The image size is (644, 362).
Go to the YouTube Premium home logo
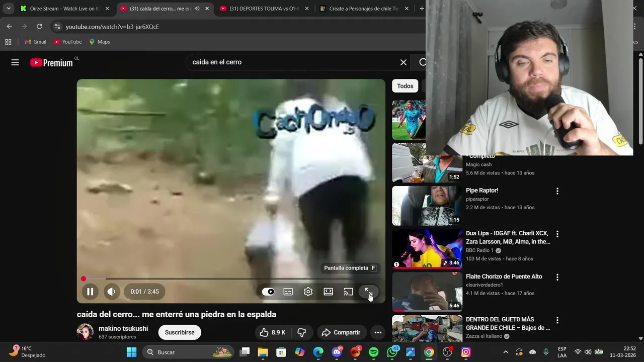[x=52, y=62]
